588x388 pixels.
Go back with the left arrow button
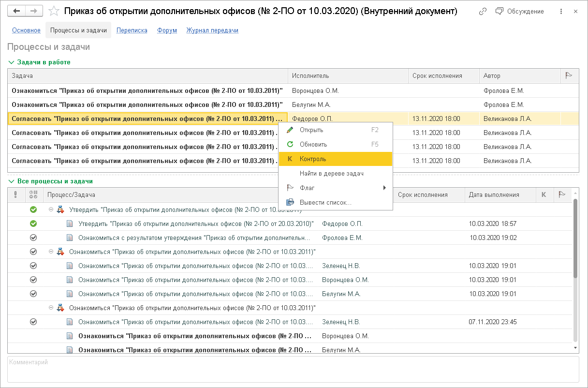pos(17,11)
